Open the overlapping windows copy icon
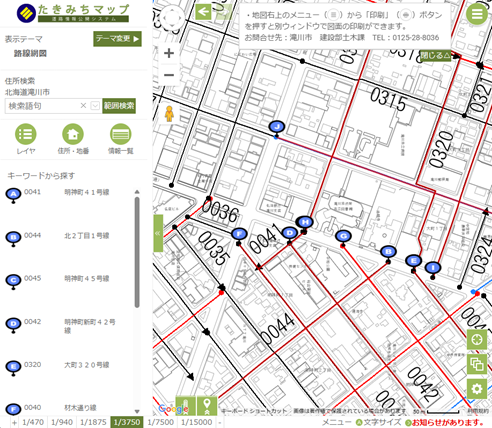 click(x=477, y=364)
